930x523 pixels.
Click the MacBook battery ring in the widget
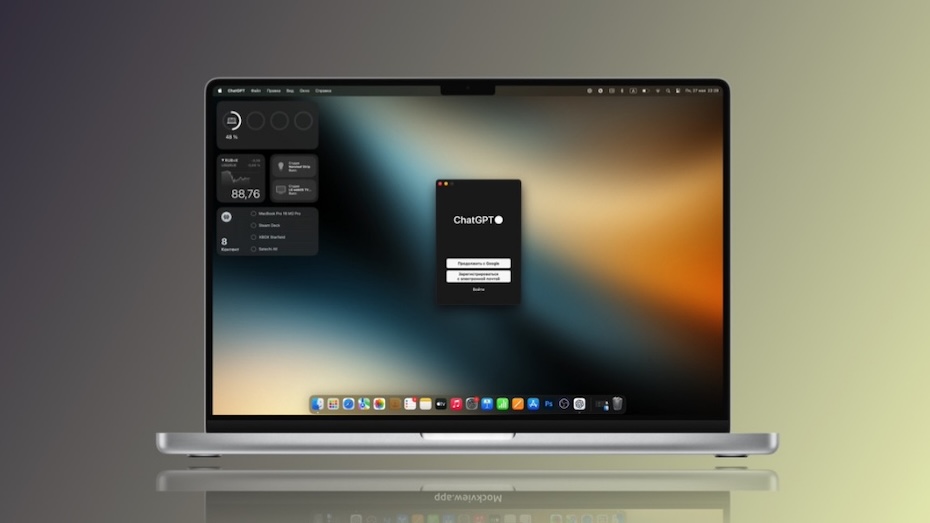[232, 120]
